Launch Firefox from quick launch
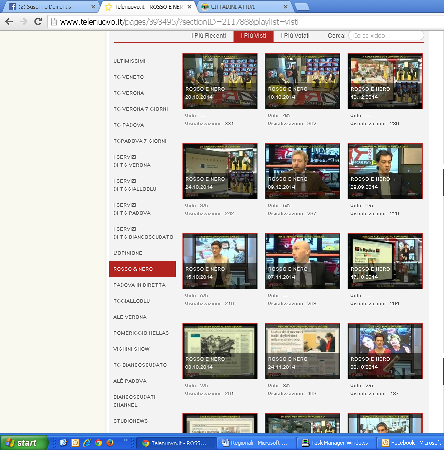Viewport: 444px width, 450px height. pos(110,443)
